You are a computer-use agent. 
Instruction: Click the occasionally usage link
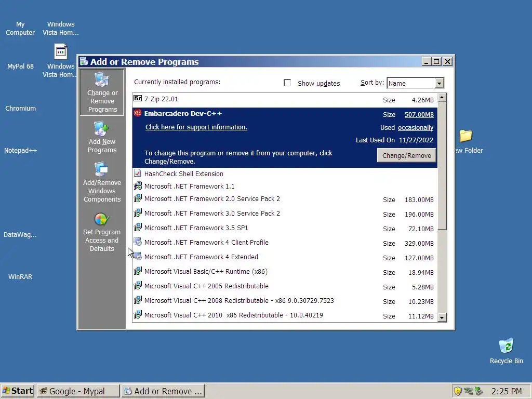click(416, 128)
